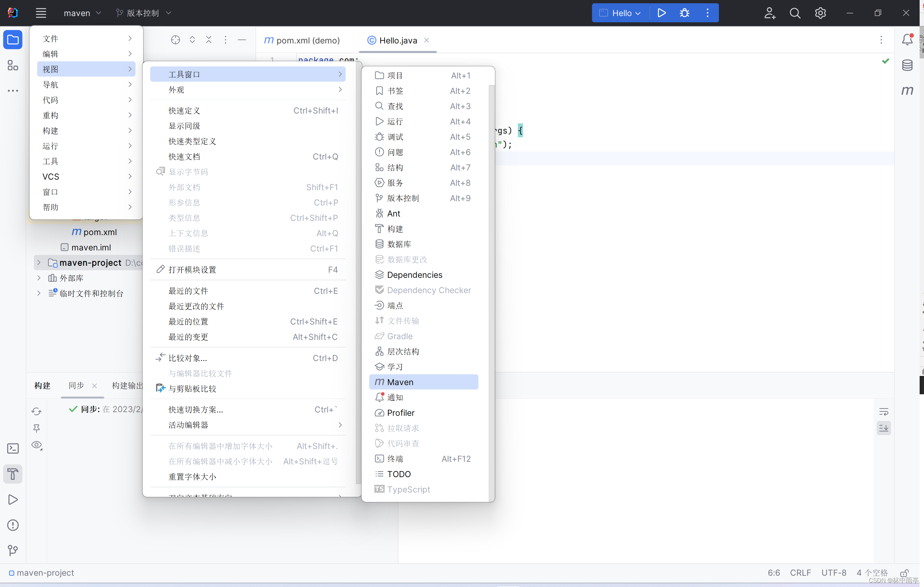
Task: Select 项目 in tool windows submenu
Action: (x=424, y=75)
